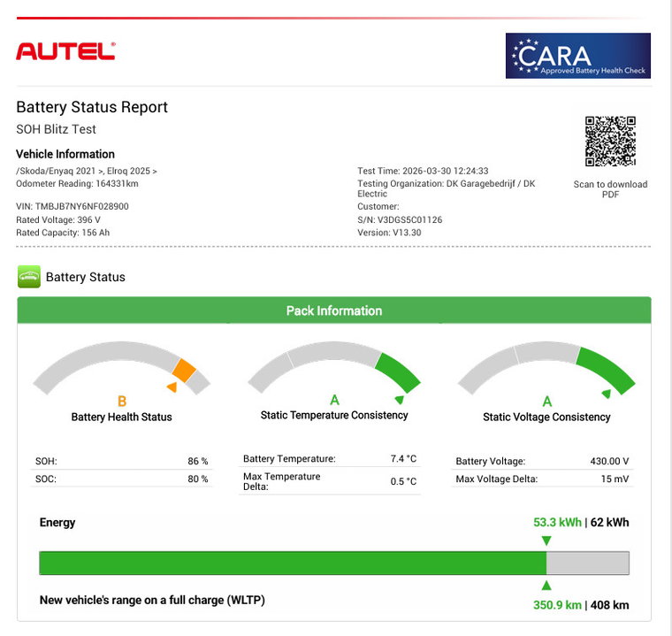
Task: Click 'Rated Capacity: 156 Ah'
Action: pyautogui.click(x=63, y=233)
